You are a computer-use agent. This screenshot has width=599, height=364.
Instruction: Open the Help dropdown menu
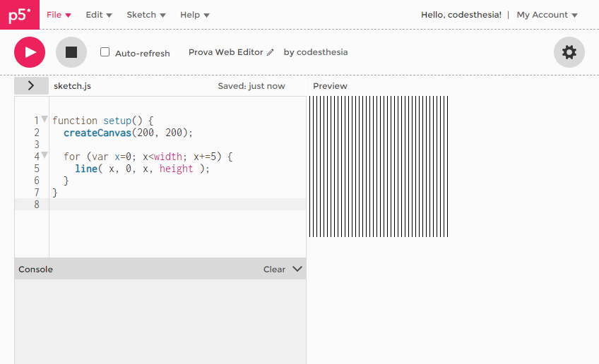(x=194, y=15)
